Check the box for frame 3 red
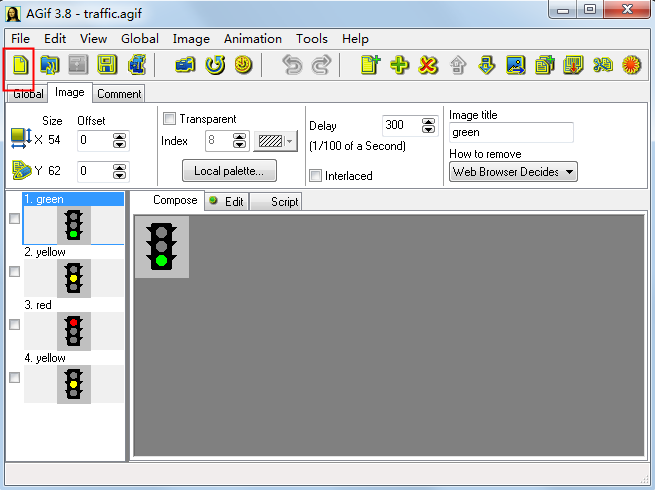 coord(15,325)
